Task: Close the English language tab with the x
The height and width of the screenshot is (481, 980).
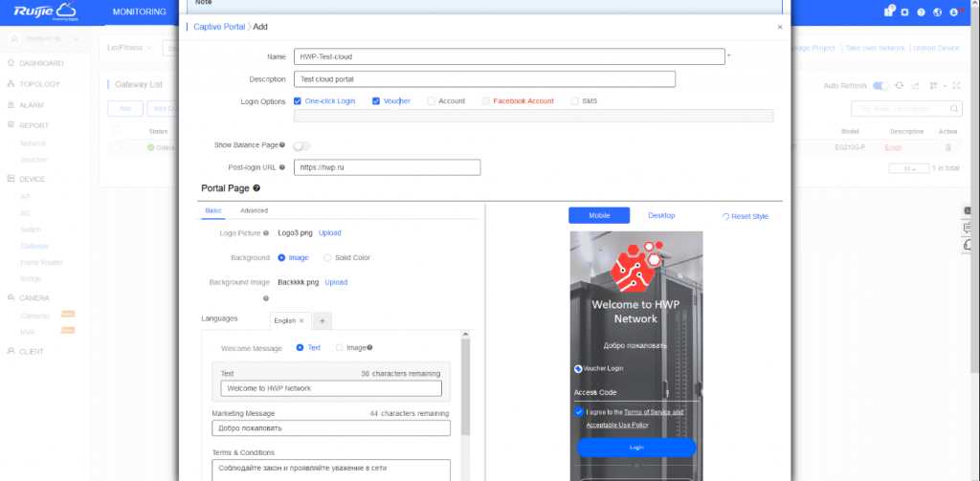Action: pyautogui.click(x=301, y=320)
